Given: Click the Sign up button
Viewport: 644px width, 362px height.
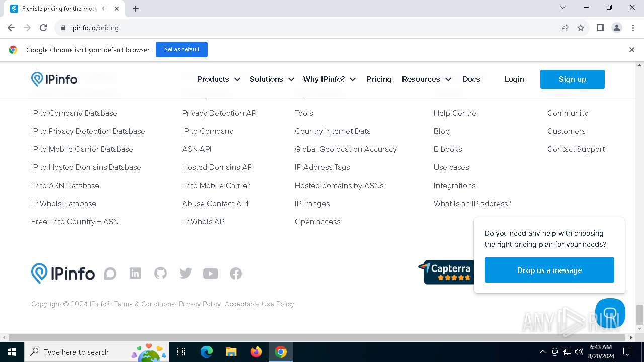Looking at the screenshot, I should [573, 79].
